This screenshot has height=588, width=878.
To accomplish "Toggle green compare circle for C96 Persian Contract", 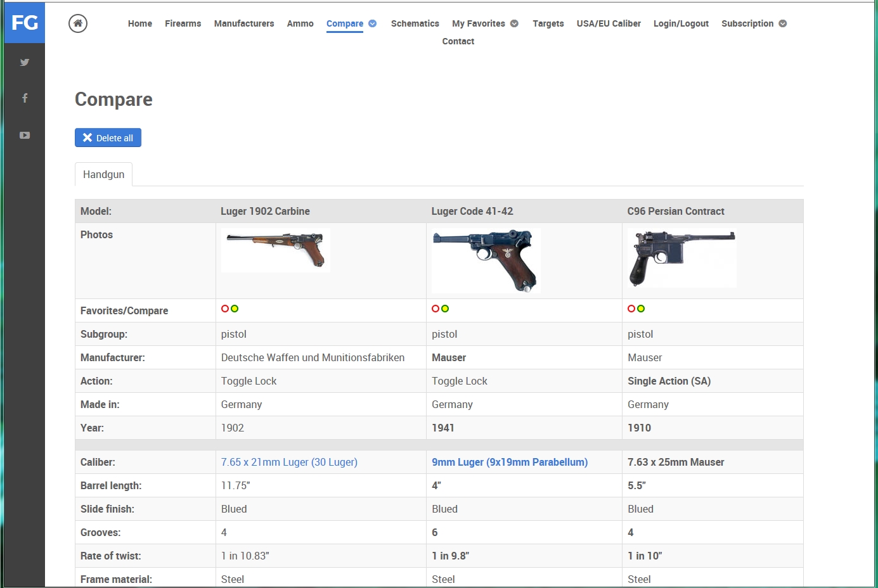I will coord(641,309).
